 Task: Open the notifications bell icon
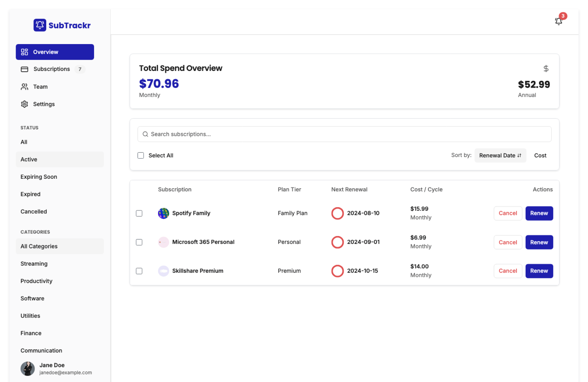558,21
